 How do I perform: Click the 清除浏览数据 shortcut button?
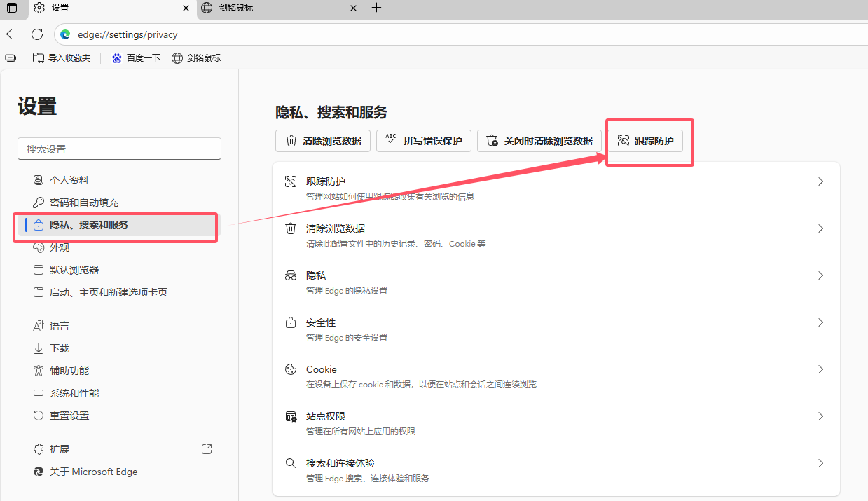click(x=323, y=141)
